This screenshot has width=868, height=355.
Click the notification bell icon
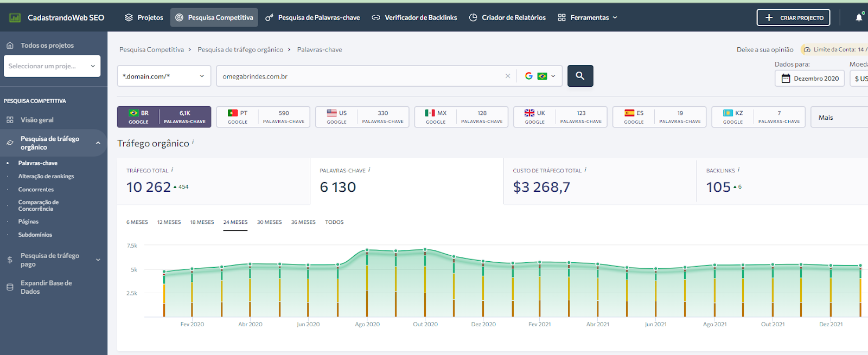tap(859, 17)
